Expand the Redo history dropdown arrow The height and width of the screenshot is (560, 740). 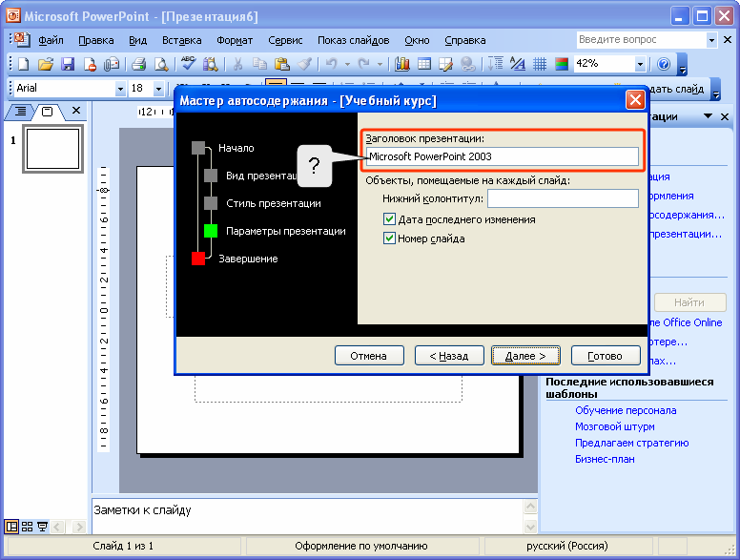380,64
